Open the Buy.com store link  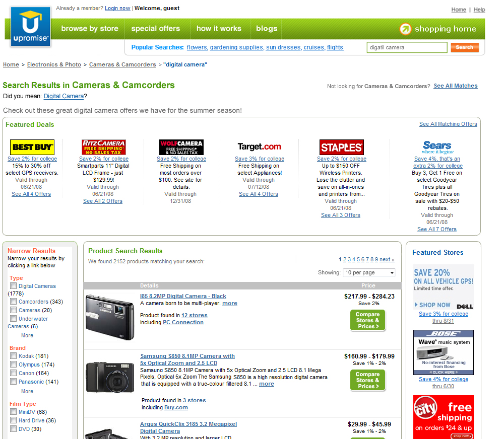176,407
